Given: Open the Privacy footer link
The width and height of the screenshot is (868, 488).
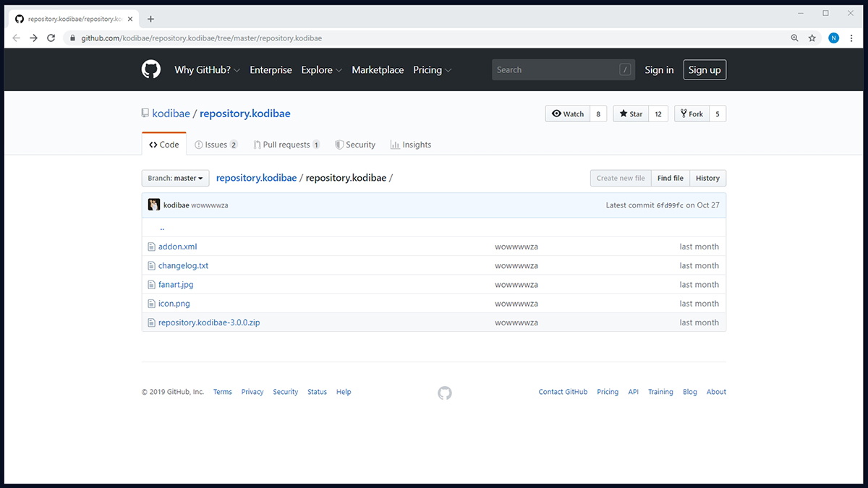Looking at the screenshot, I should [252, 392].
